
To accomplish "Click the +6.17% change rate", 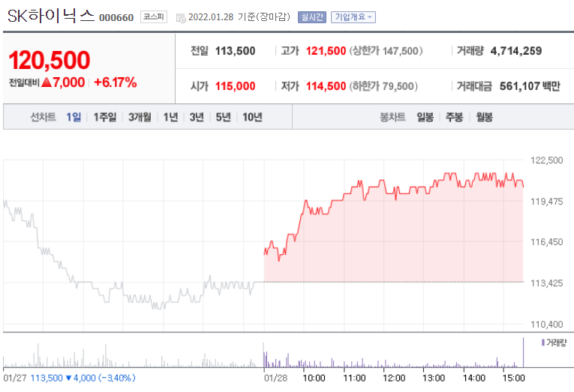I will (116, 82).
